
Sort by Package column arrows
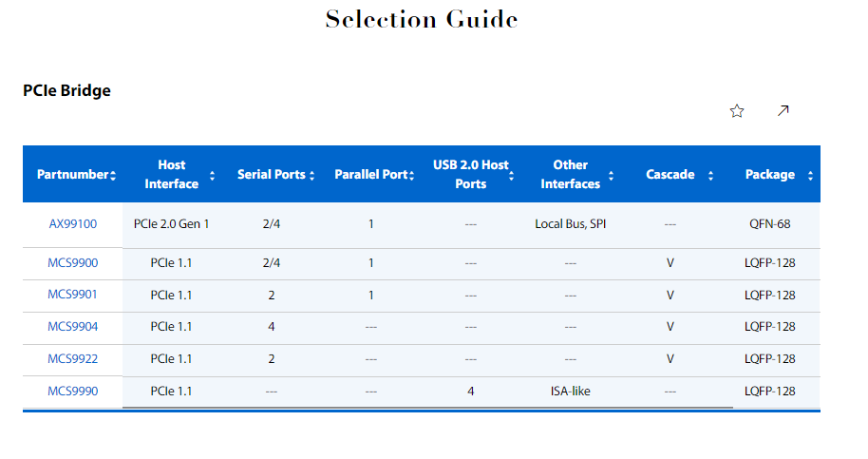click(x=810, y=176)
